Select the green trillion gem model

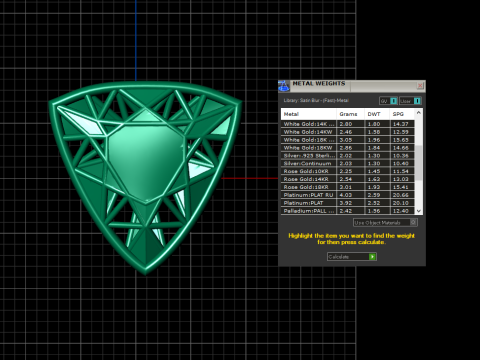click(146, 178)
